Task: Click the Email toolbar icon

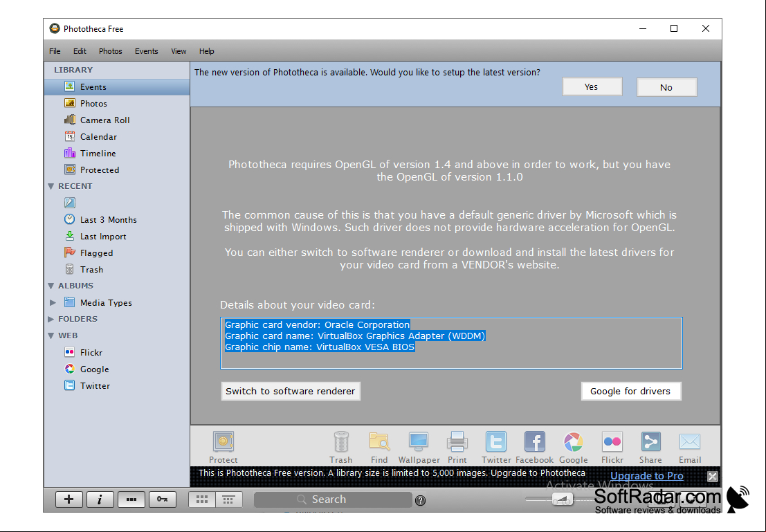Action: click(690, 447)
